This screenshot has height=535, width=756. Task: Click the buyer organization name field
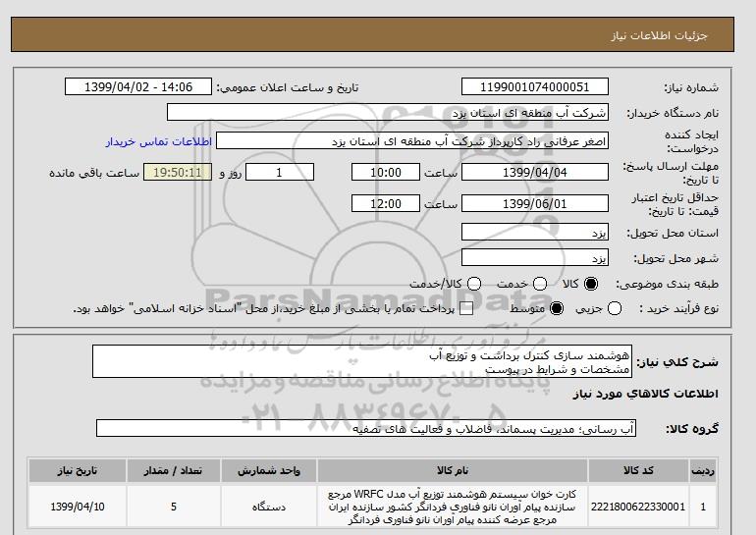(x=388, y=112)
